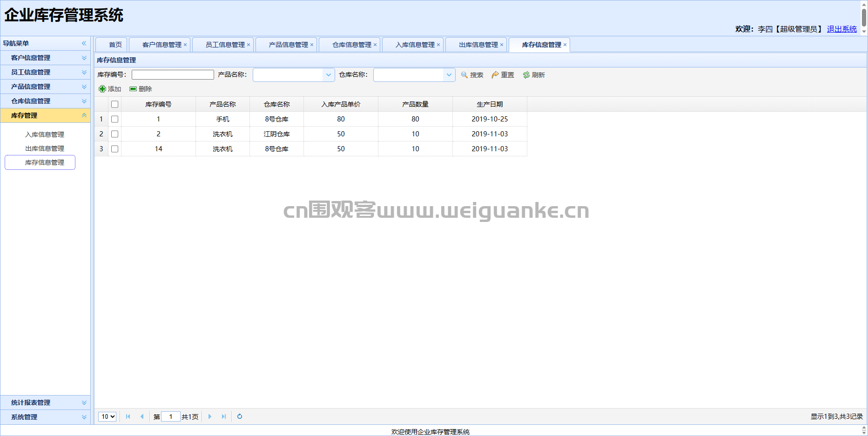
Task: Click the 江阴仓库 warehouse cell
Action: coord(276,134)
